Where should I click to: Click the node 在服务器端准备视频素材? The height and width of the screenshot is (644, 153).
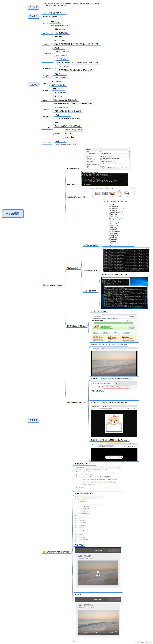tap(52, 286)
